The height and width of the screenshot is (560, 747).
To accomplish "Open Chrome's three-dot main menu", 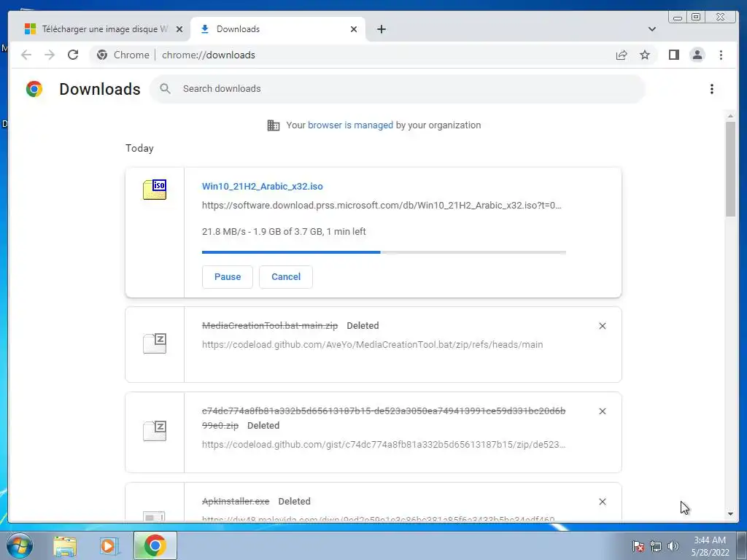I will click(721, 55).
